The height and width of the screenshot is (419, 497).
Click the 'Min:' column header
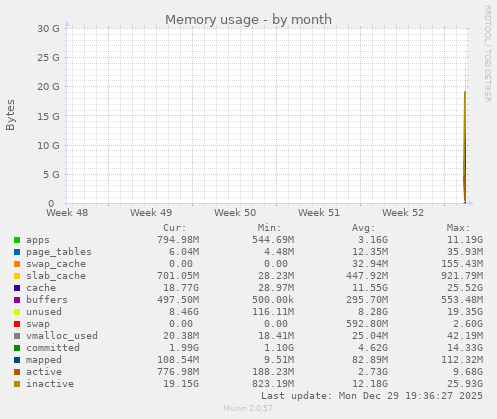(x=269, y=228)
